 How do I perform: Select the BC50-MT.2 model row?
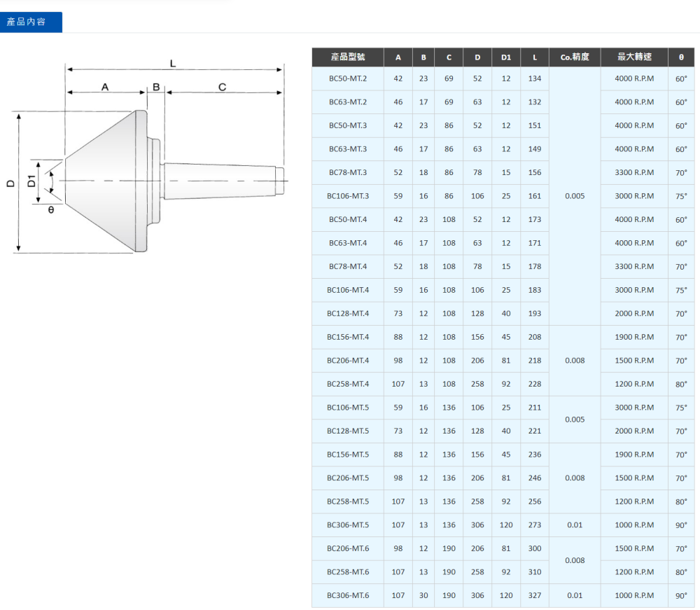pos(348,78)
